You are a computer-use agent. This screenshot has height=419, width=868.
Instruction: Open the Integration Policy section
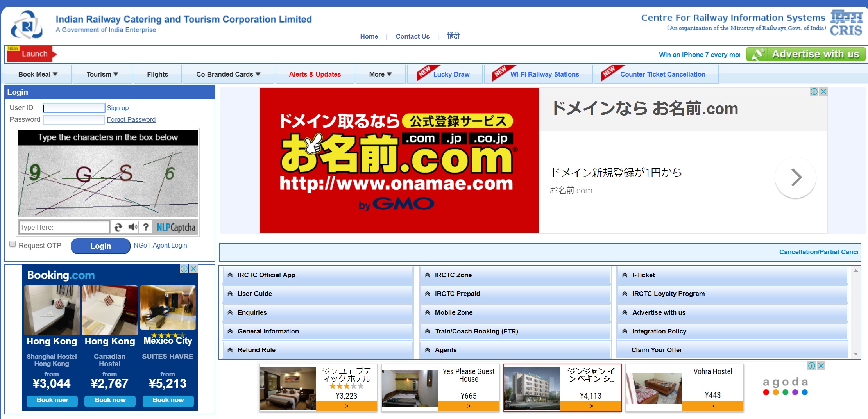coord(732,331)
